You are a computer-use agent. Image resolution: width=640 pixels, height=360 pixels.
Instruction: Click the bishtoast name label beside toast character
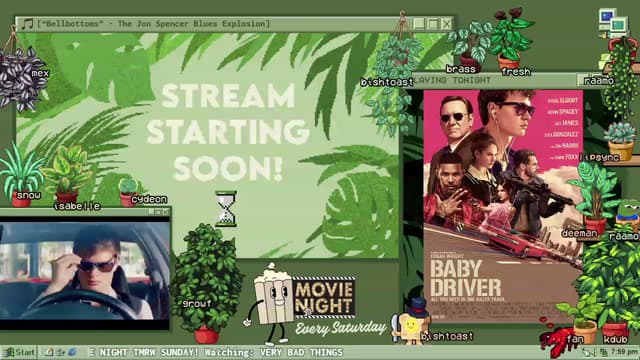[x=447, y=336]
